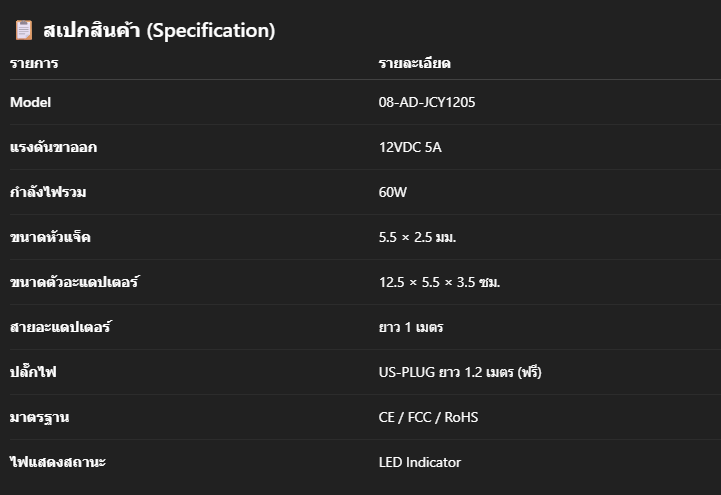Image resolution: width=721 pixels, height=495 pixels.
Task: Select the รายละเอียด column header
Action: click(x=414, y=63)
